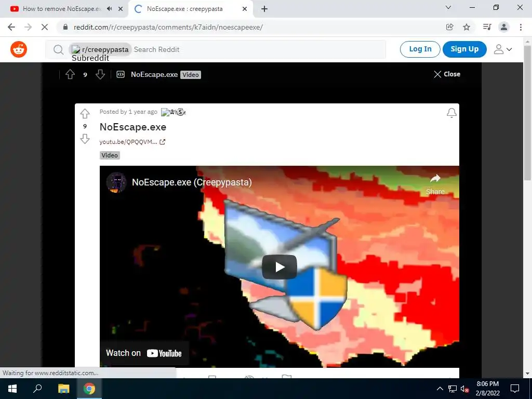The width and height of the screenshot is (532, 399).
Task: Bookmark this page with the star icon
Action: 467,27
